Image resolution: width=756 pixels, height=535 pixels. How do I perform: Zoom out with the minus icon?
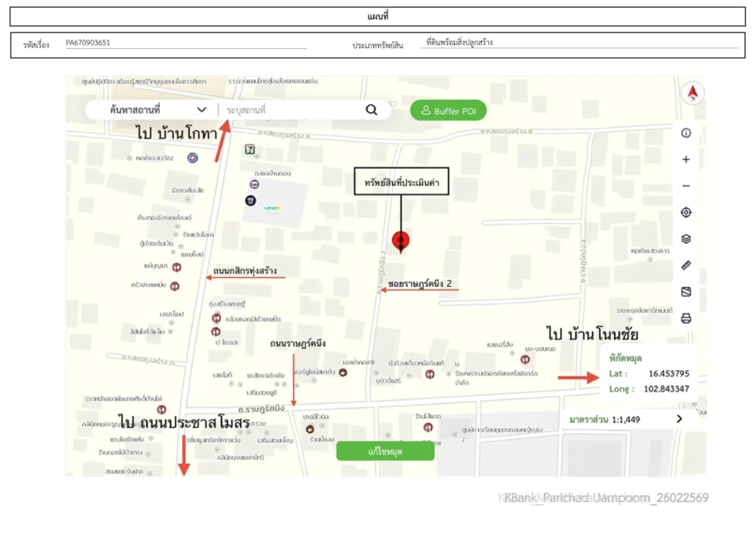686,186
